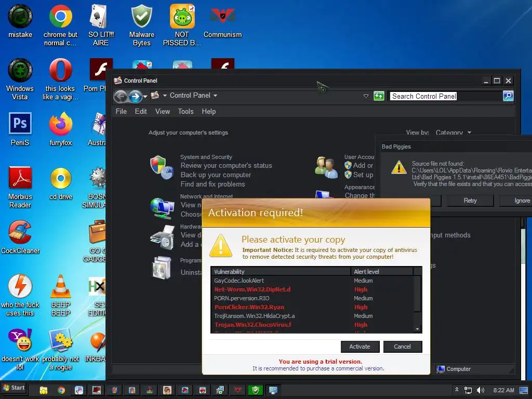Open the Help menu in Control Panel
Screen dimensions: 532x399
(x=209, y=111)
